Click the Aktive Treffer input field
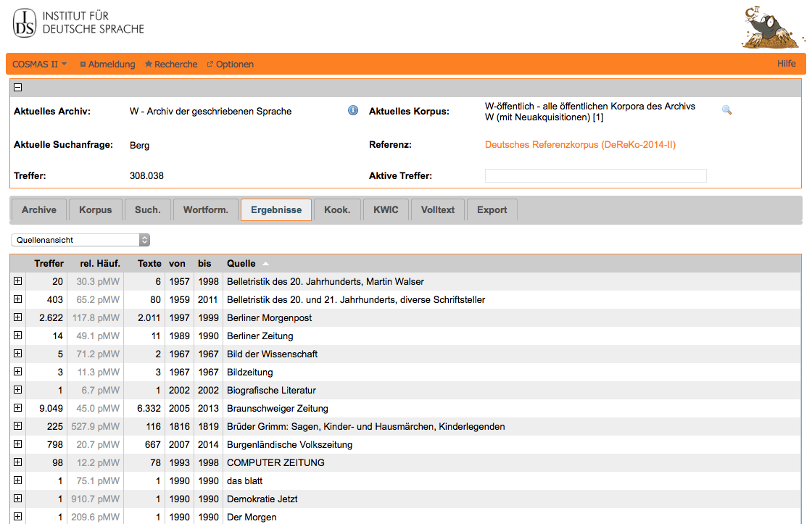 (x=595, y=175)
